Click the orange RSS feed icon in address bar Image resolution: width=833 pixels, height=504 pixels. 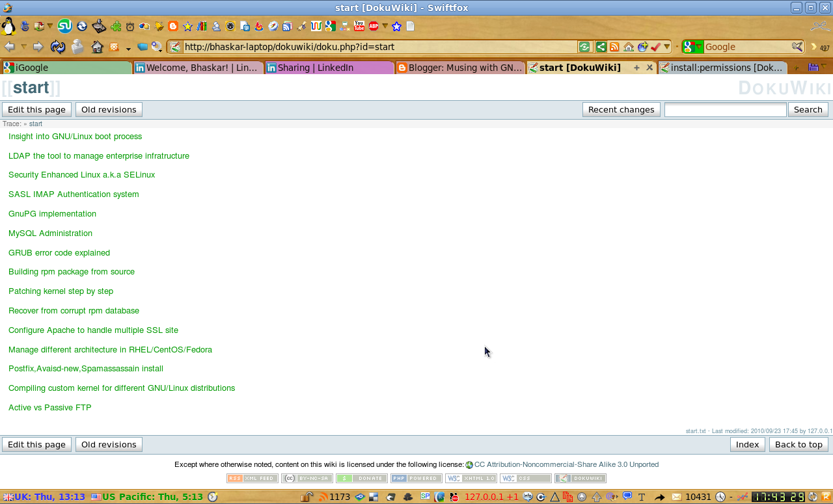(x=614, y=47)
